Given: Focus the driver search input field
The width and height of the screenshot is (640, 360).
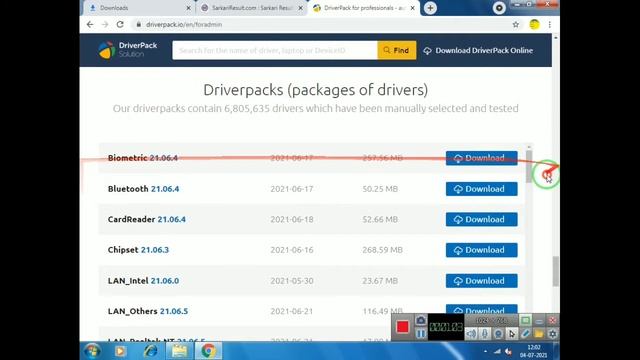Looking at the screenshot, I should (275, 50).
